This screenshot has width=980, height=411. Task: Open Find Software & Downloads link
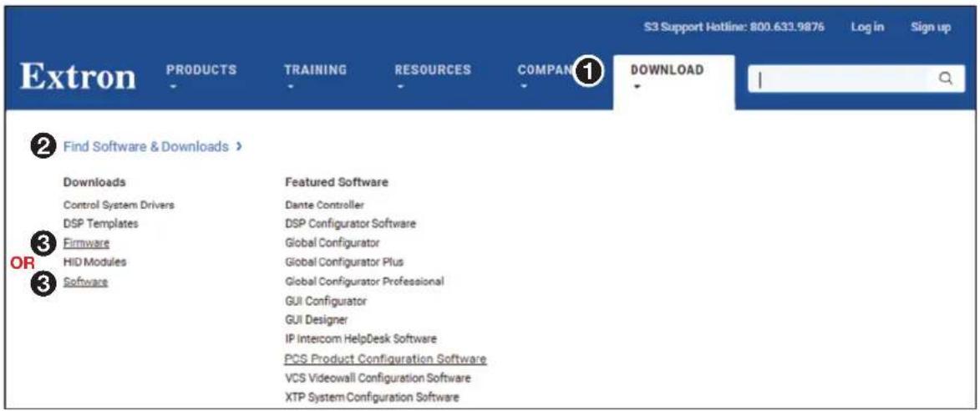click(145, 147)
